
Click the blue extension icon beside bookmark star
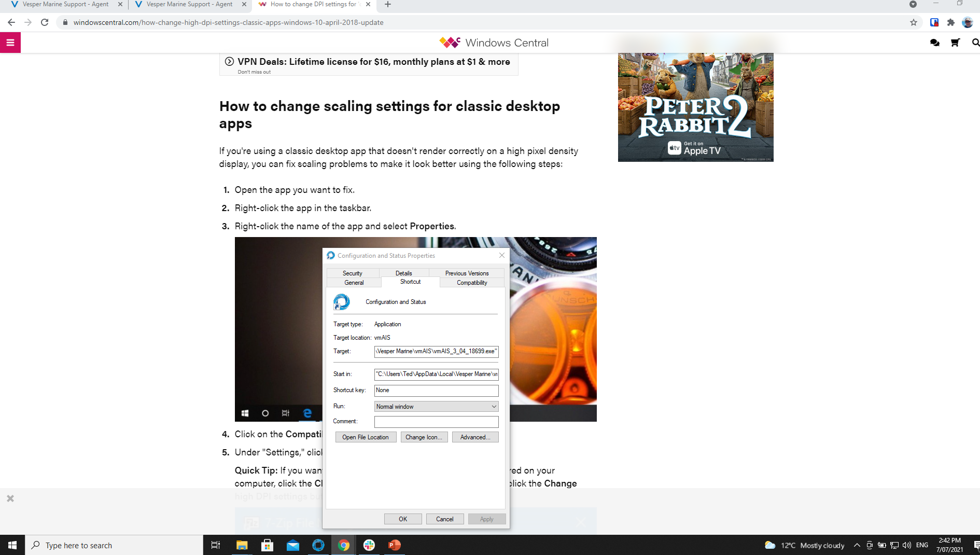coord(934,22)
